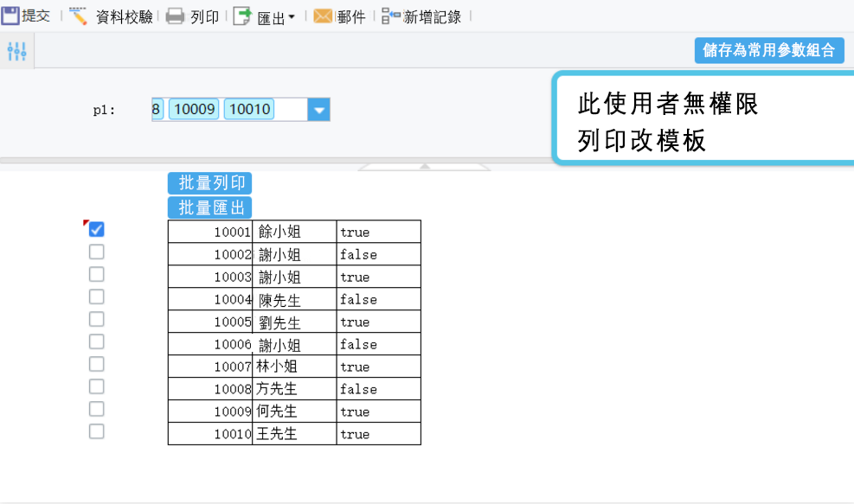Click the cell 方先生

pyautogui.click(x=295, y=389)
